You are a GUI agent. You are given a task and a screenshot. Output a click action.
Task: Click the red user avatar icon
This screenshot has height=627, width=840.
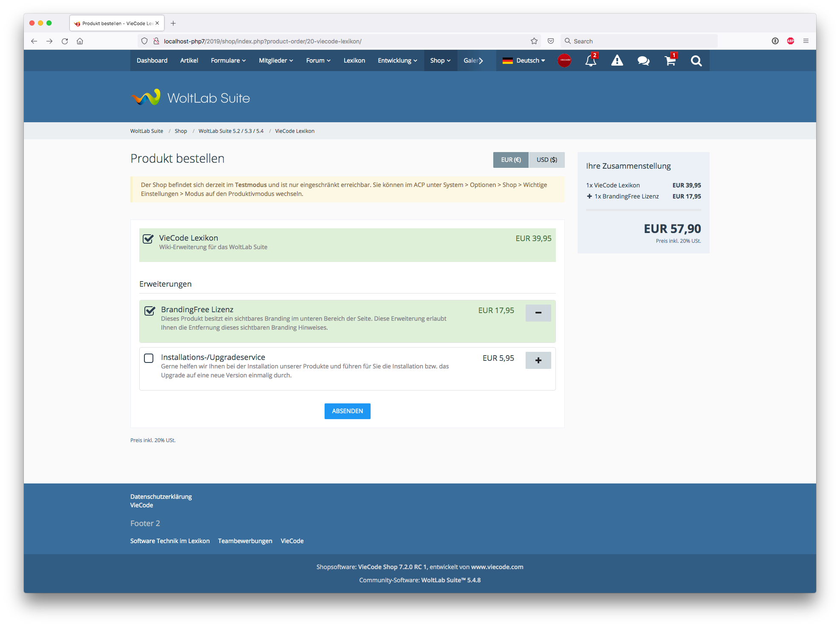click(564, 60)
